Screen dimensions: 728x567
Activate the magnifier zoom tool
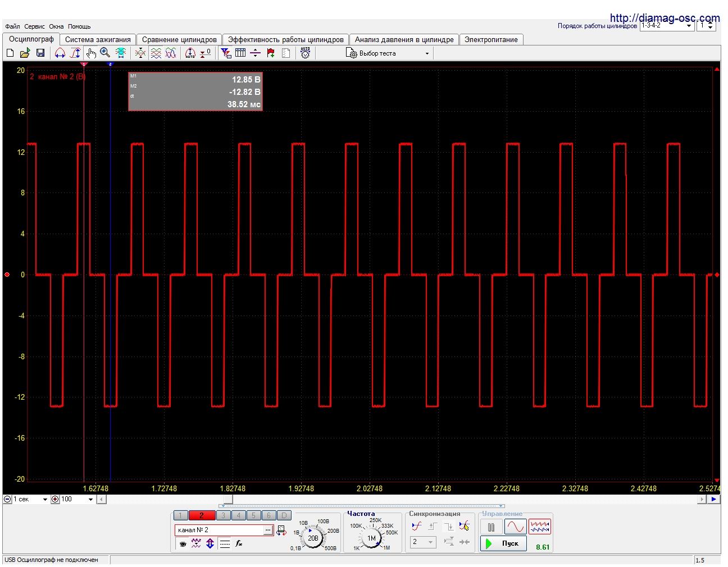(105, 53)
